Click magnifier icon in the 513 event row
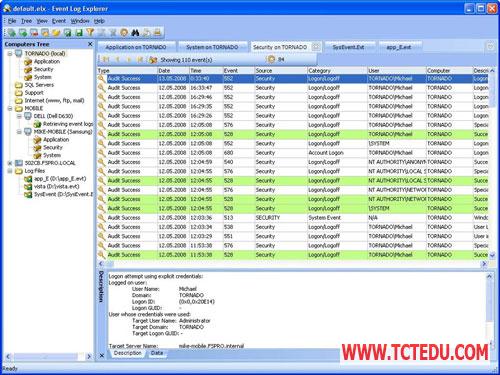The height and width of the screenshot is (375, 500). (101, 217)
